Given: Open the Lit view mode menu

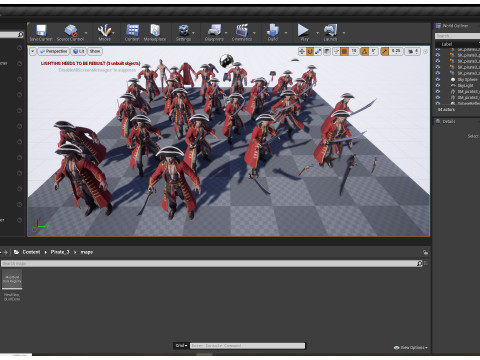Looking at the screenshot, I should click(x=79, y=51).
